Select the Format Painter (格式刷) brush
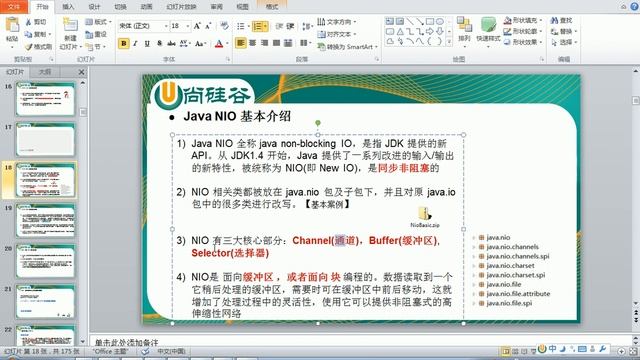This screenshot has width=640, height=360. tap(38, 47)
